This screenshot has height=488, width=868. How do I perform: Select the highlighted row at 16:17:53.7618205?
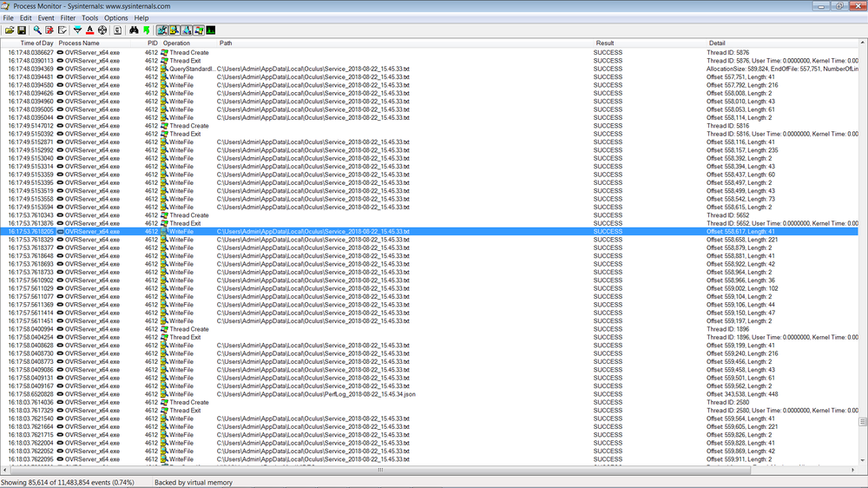(429, 232)
